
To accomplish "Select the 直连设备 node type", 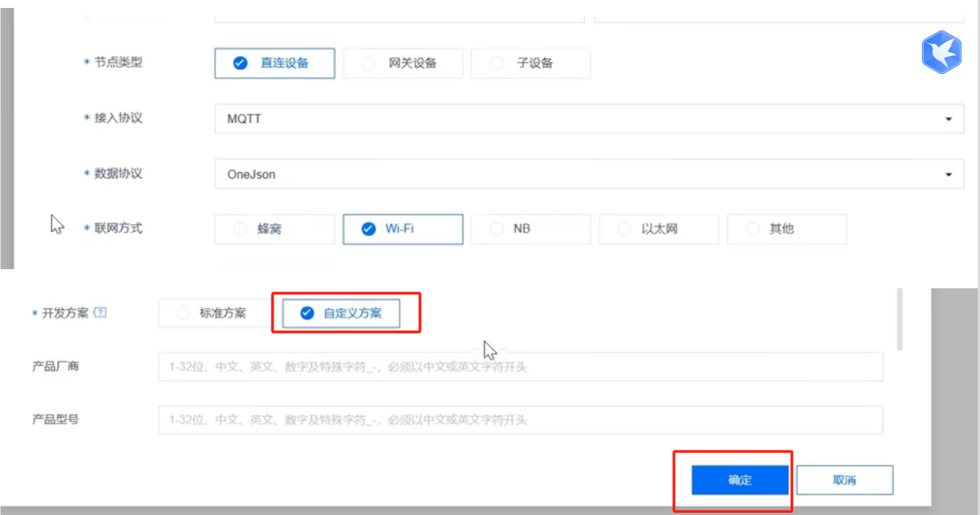I will 275,63.
